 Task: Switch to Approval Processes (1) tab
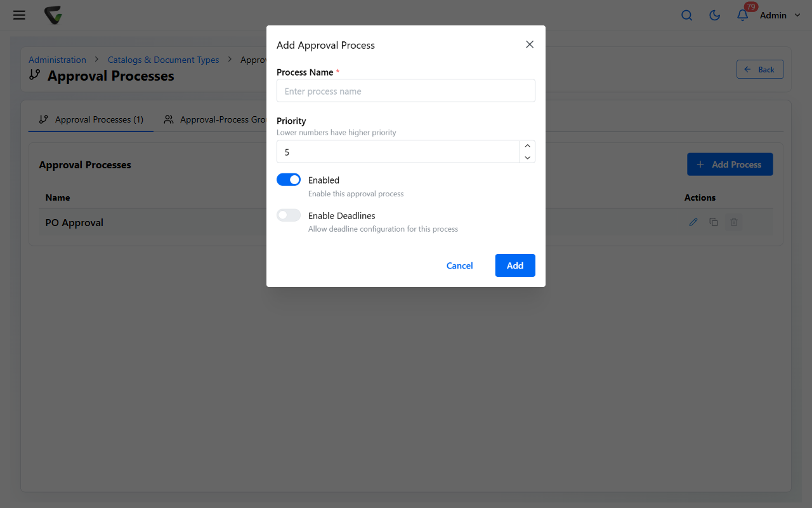(x=91, y=119)
